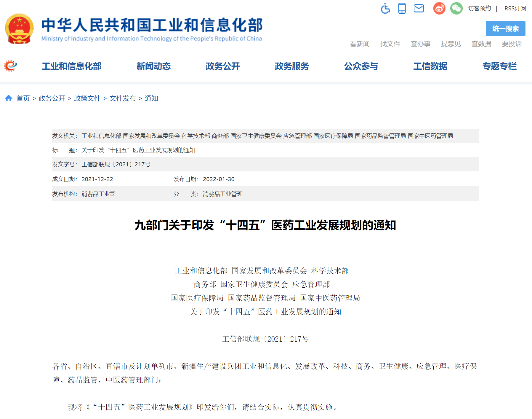Select the 专题专栏 navigation item
The image size is (532, 419).
tap(499, 66)
